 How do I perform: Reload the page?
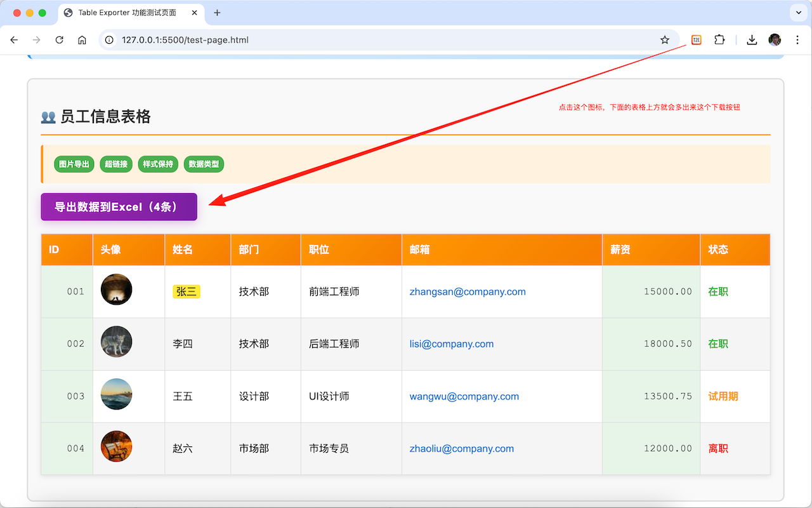coord(60,40)
